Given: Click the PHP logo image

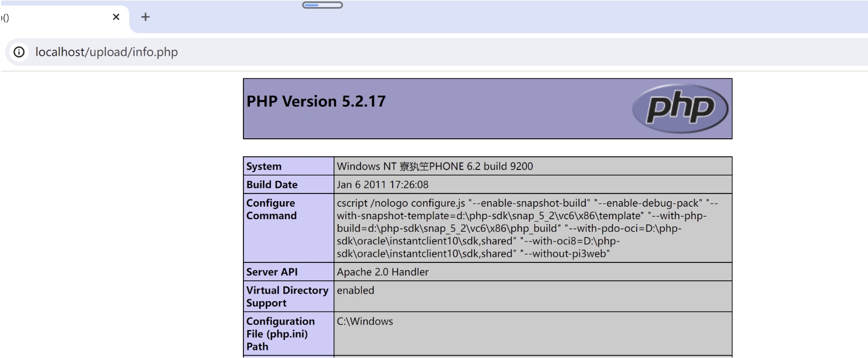Looking at the screenshot, I should pyautogui.click(x=680, y=108).
